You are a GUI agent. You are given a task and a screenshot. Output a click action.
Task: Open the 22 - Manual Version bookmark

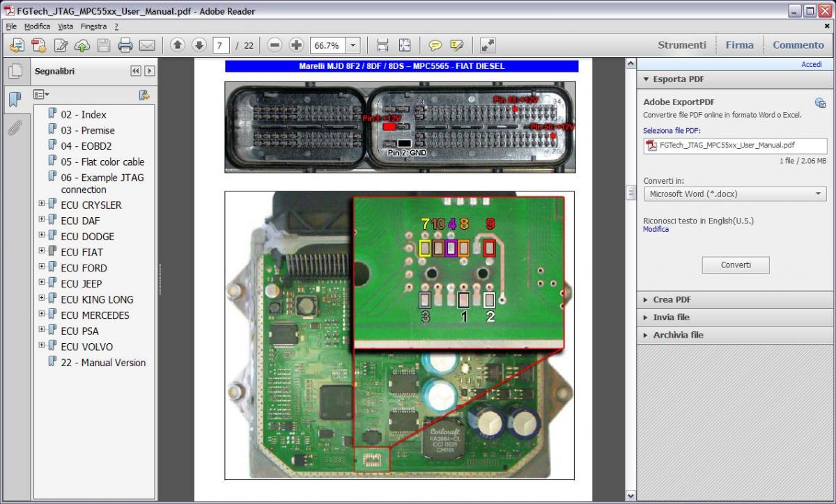tap(103, 362)
